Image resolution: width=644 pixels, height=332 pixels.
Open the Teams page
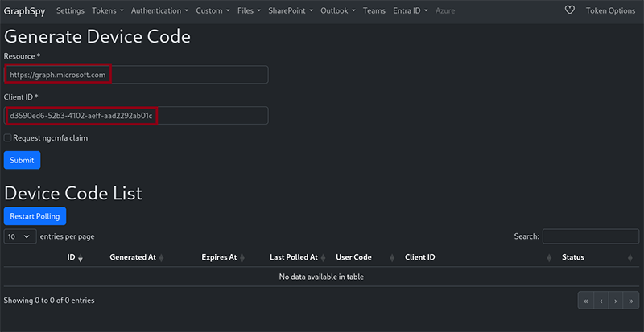tap(374, 10)
